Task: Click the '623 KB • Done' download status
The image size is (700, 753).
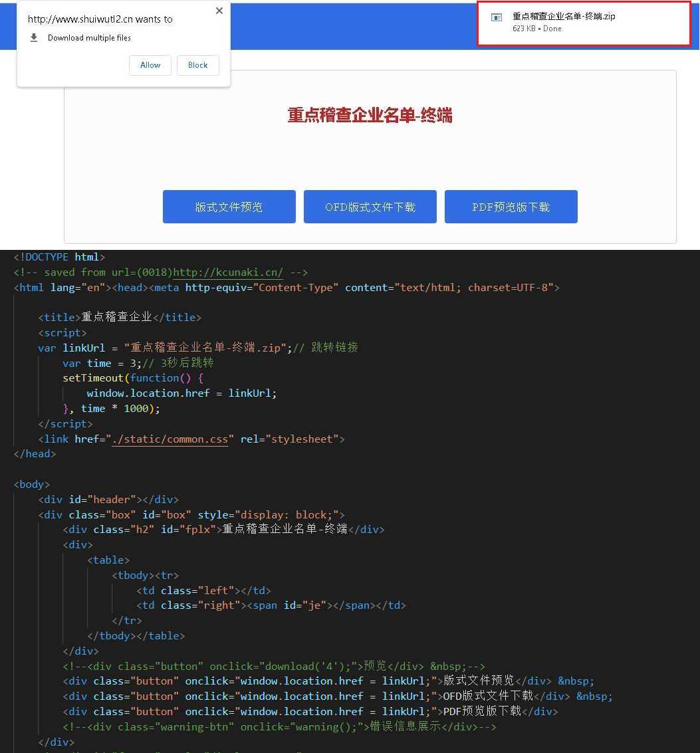Action: pos(536,29)
